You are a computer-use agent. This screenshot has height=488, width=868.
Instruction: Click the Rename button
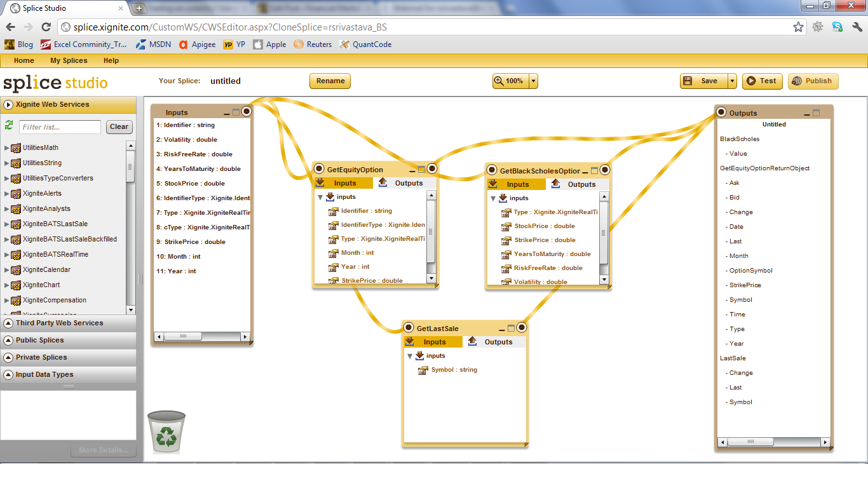[x=330, y=81]
